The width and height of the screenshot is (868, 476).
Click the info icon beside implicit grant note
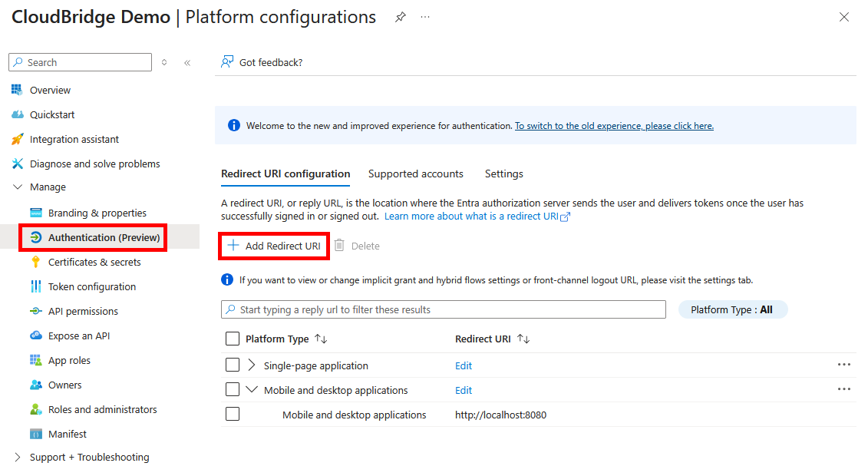pos(227,279)
